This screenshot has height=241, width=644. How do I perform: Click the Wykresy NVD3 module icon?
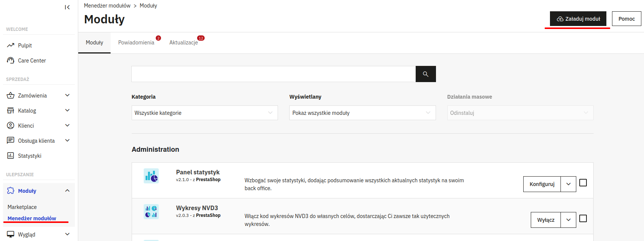tap(151, 212)
